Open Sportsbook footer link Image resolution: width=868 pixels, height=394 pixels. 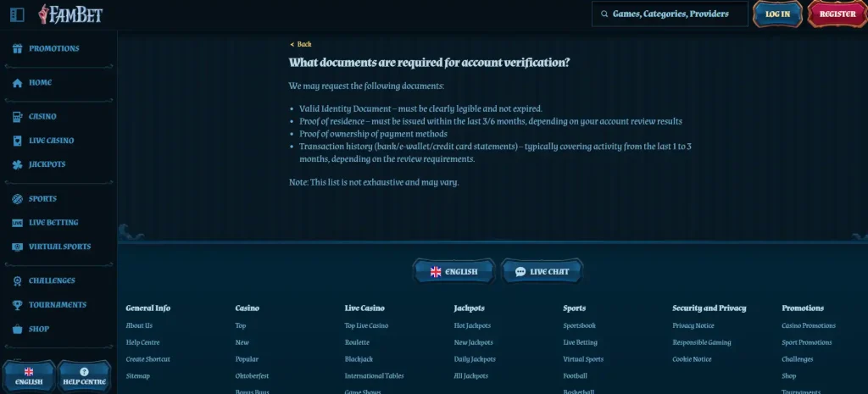(579, 325)
